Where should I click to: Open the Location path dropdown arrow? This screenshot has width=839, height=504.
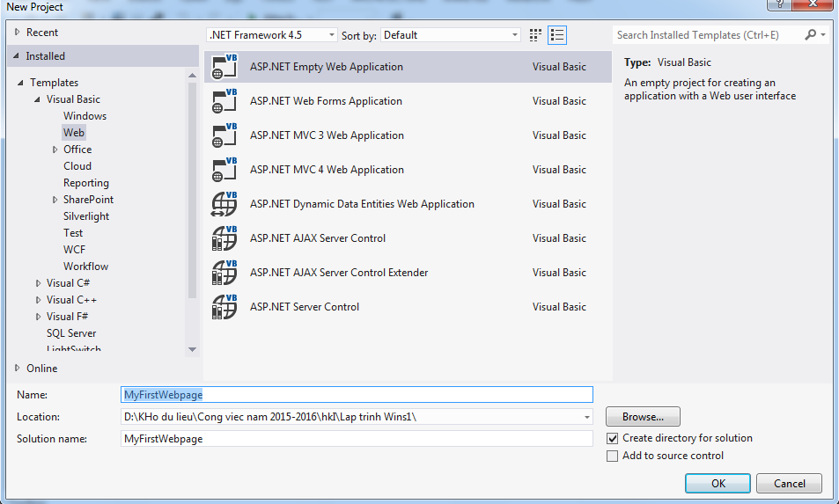pos(586,417)
